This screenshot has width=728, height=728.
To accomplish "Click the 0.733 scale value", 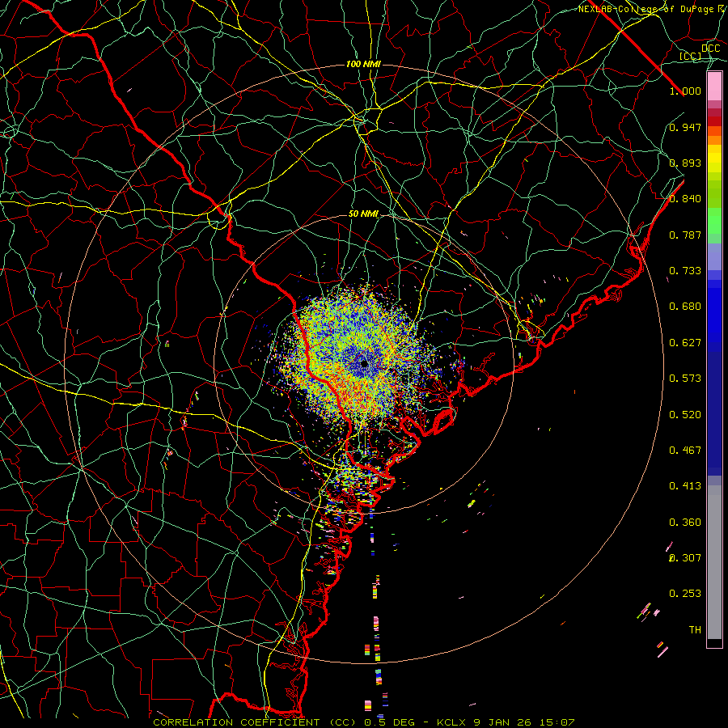I will tap(685, 271).
